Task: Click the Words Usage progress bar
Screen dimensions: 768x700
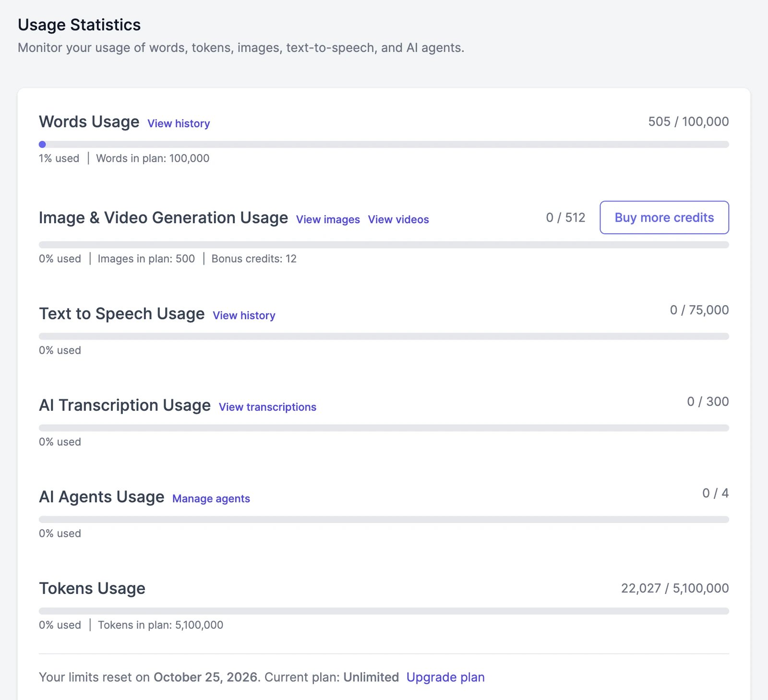Action: click(384, 144)
